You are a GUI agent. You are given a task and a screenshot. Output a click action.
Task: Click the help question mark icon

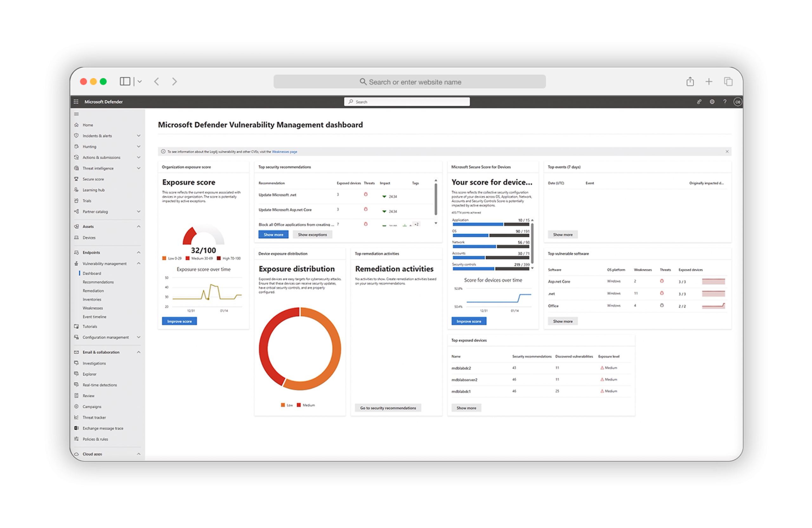tap(725, 102)
